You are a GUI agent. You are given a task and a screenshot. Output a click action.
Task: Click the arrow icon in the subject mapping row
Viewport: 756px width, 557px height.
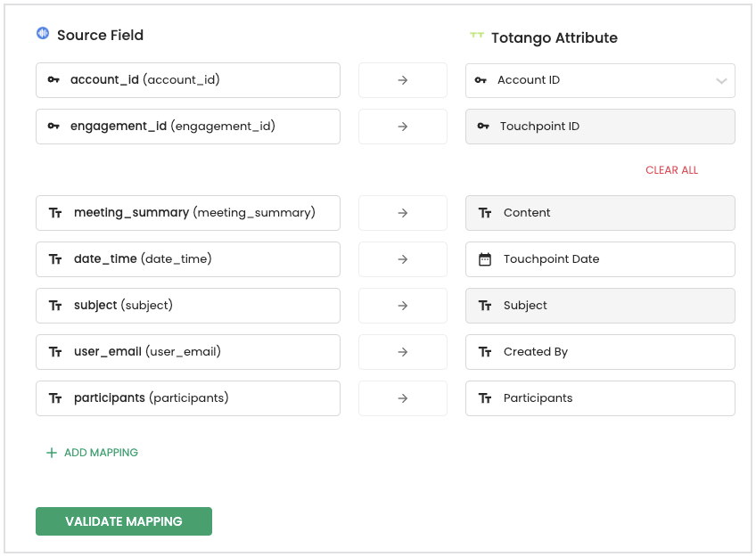click(x=403, y=306)
